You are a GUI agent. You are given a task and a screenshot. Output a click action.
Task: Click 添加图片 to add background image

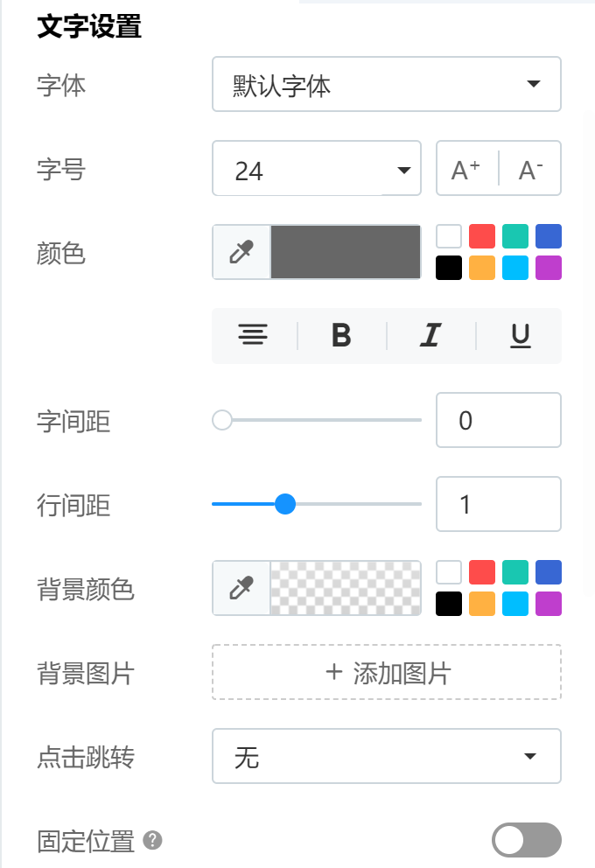tap(386, 673)
